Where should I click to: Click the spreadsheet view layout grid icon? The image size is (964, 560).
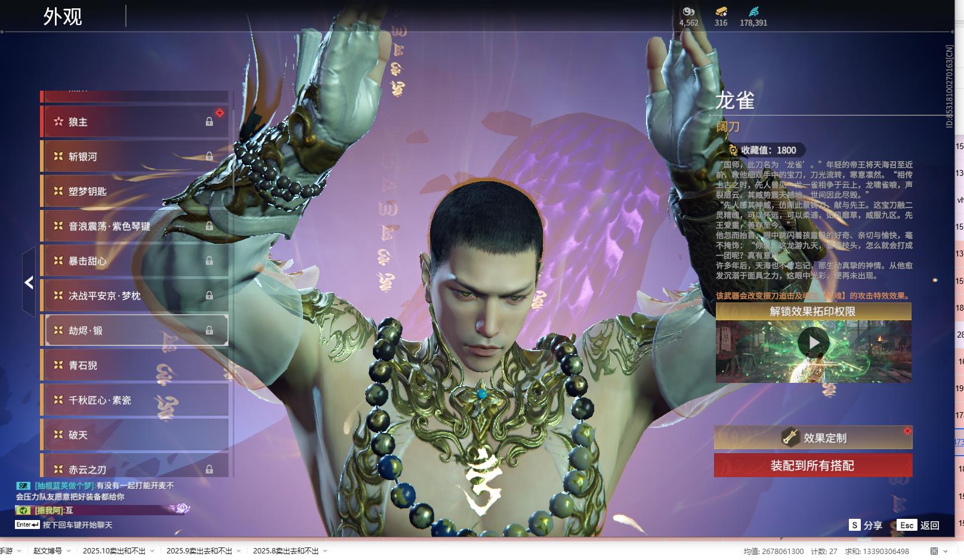[x=934, y=551]
